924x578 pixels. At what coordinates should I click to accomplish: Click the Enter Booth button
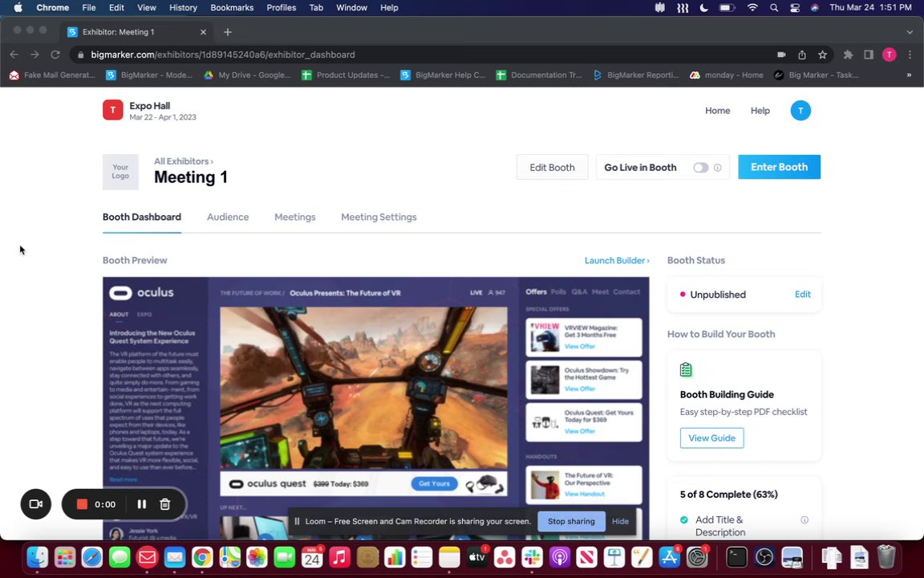[779, 167]
